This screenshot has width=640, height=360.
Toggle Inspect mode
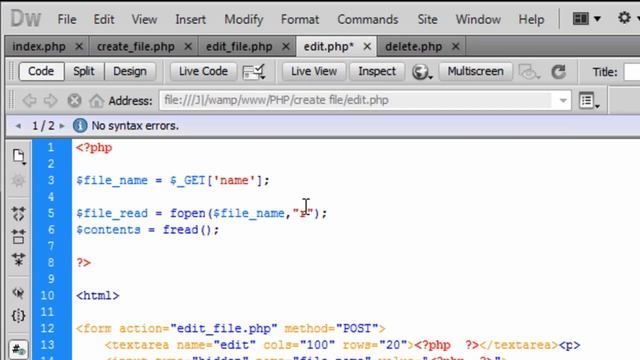tap(377, 71)
